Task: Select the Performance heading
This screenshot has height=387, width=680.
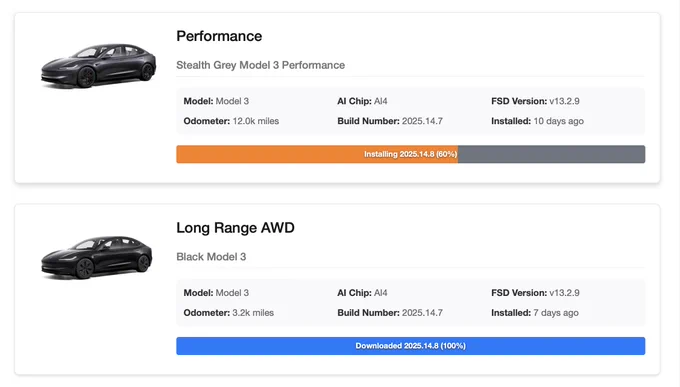Action: (x=219, y=36)
